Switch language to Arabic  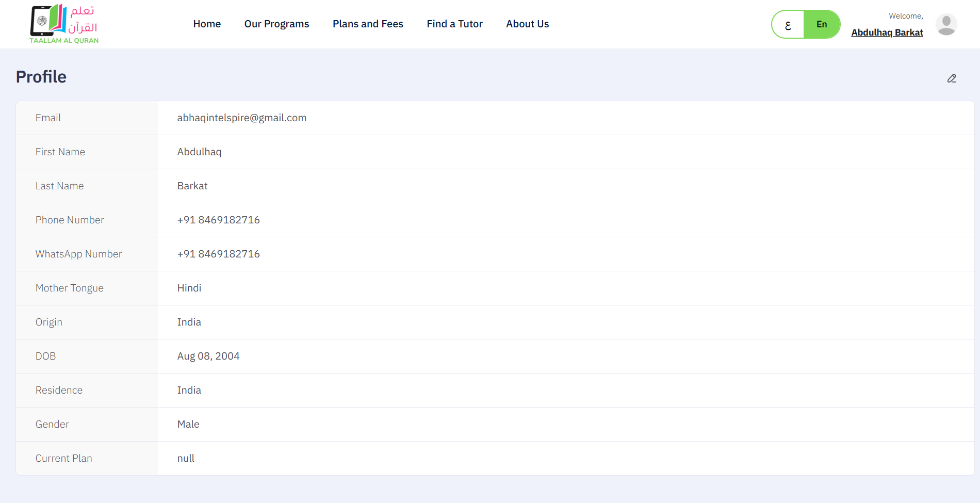tap(788, 24)
